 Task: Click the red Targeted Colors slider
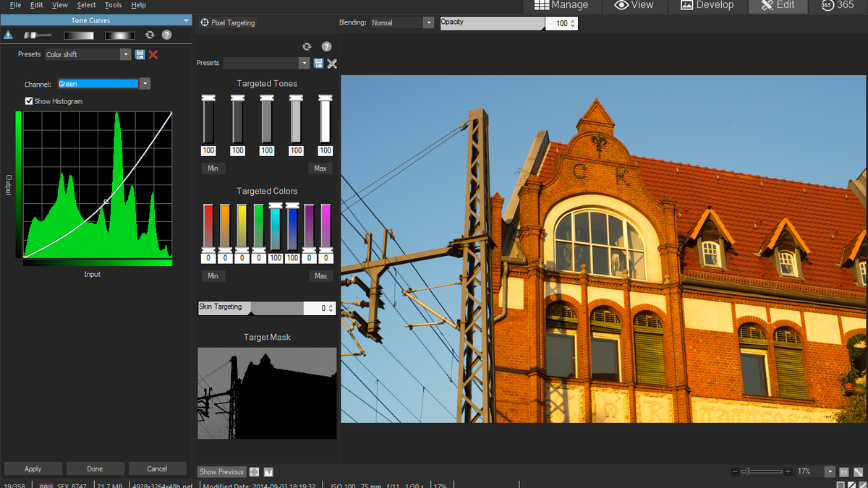click(x=208, y=227)
